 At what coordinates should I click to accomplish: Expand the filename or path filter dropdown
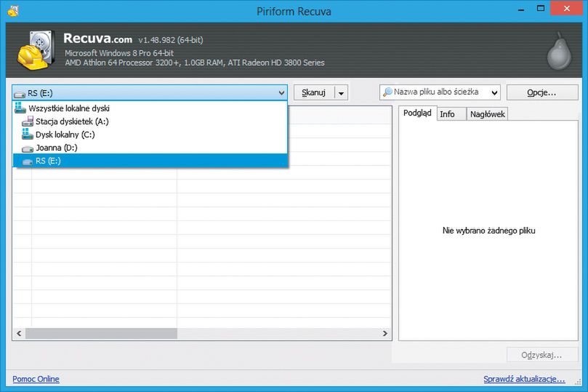494,92
